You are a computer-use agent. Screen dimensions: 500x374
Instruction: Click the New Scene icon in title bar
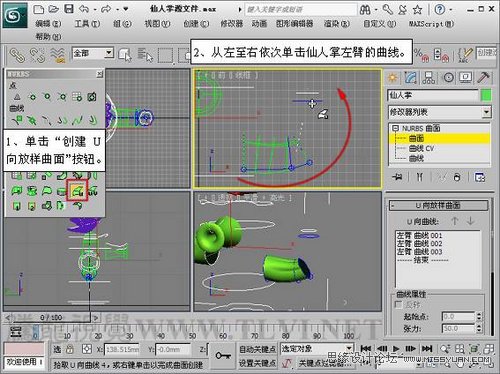click(x=39, y=9)
